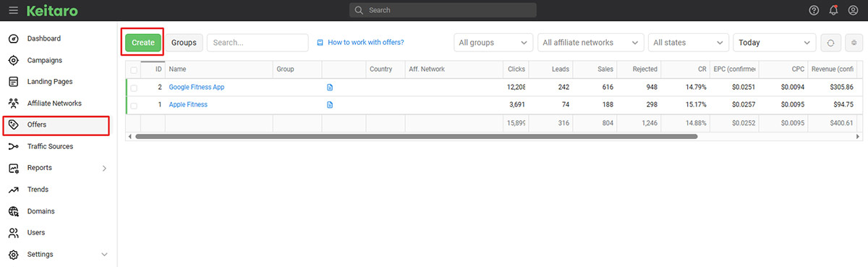Click the Country column header

pyautogui.click(x=386, y=69)
